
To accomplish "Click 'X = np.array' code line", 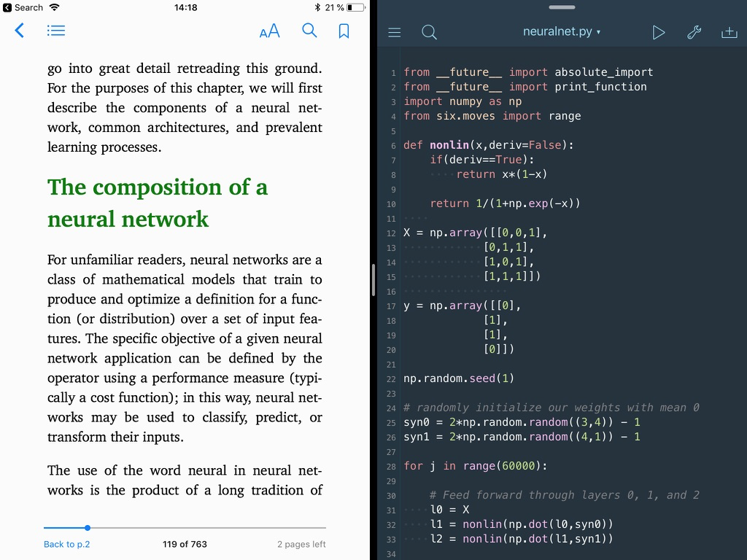I will click(x=476, y=233).
